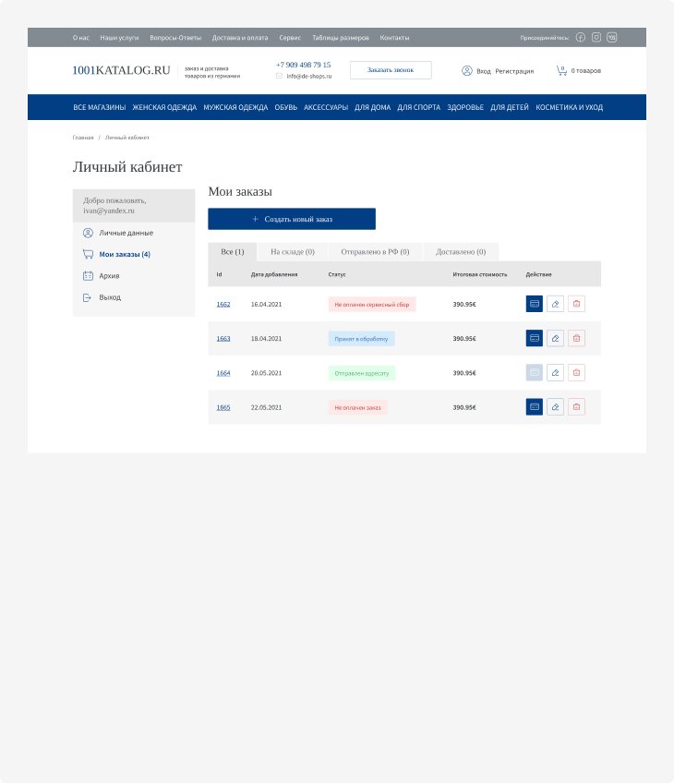The image size is (674, 784).
Task: Open ОБУВЬ category
Action: click(286, 107)
